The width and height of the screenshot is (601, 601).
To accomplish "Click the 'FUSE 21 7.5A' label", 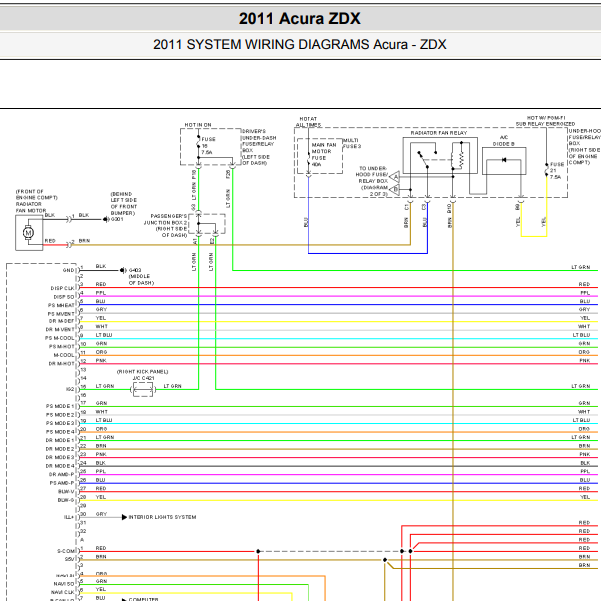I will [x=556, y=171].
